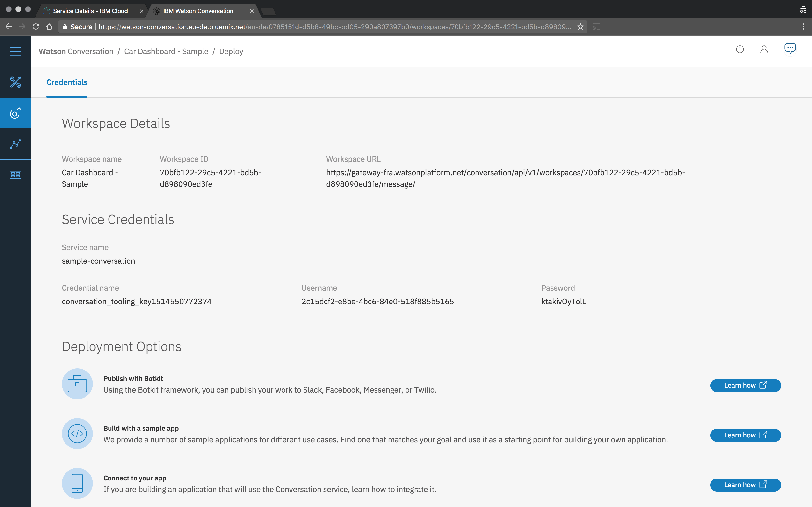
Task: Open the Try it out chat icon
Action: point(790,49)
